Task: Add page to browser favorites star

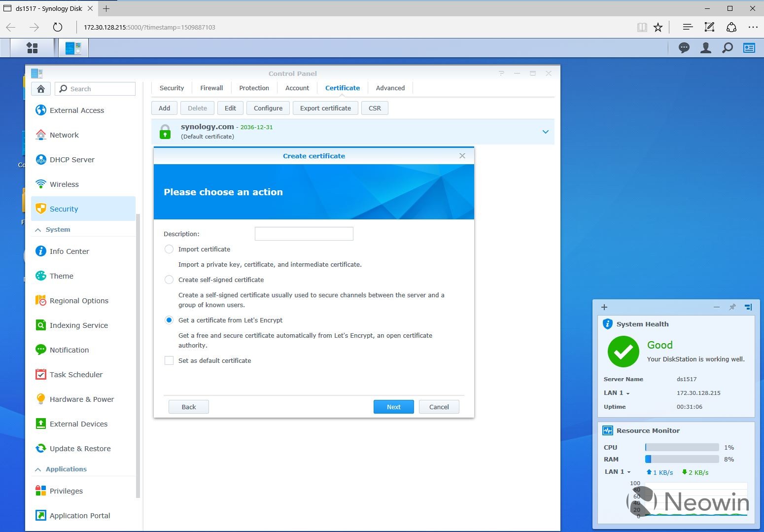Action: pos(658,27)
